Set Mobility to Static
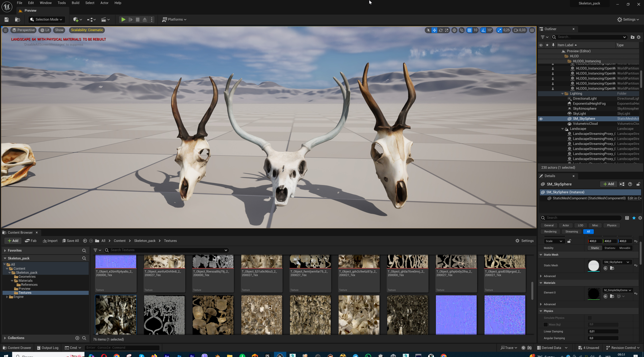 click(595, 248)
